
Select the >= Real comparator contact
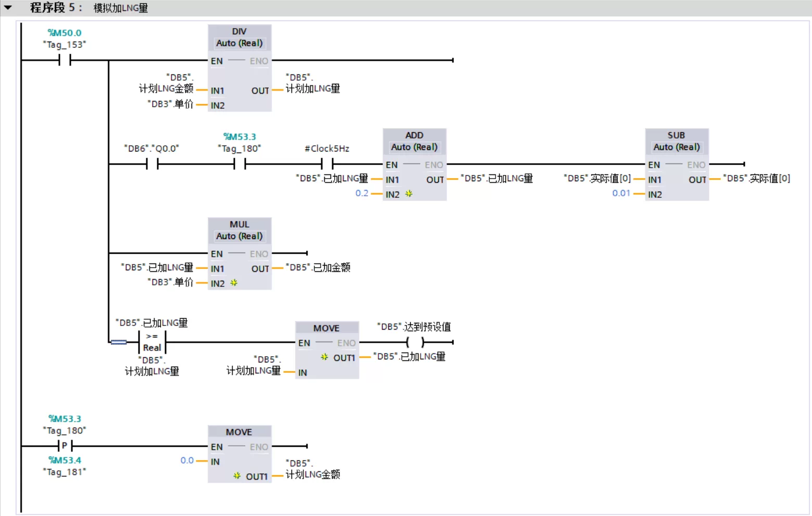153,342
